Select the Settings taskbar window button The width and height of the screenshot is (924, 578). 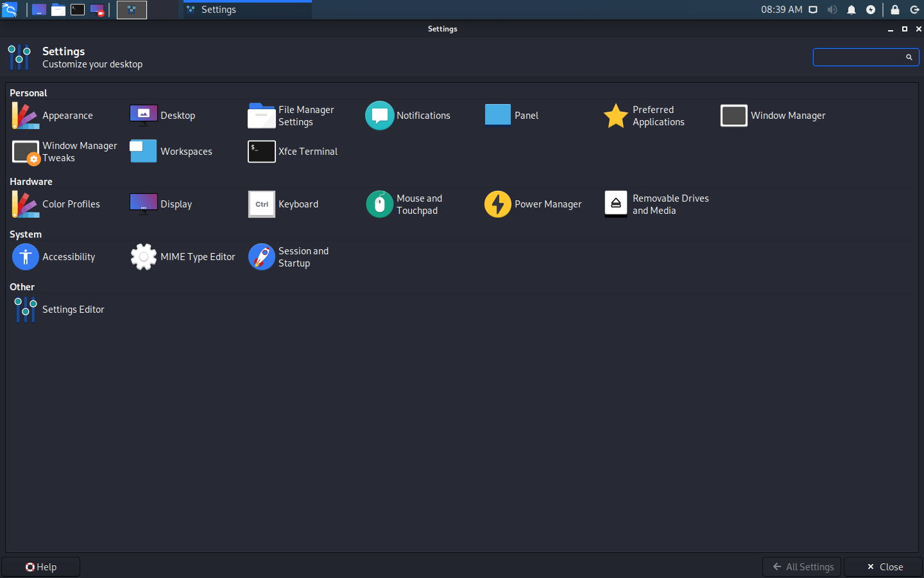tap(248, 10)
